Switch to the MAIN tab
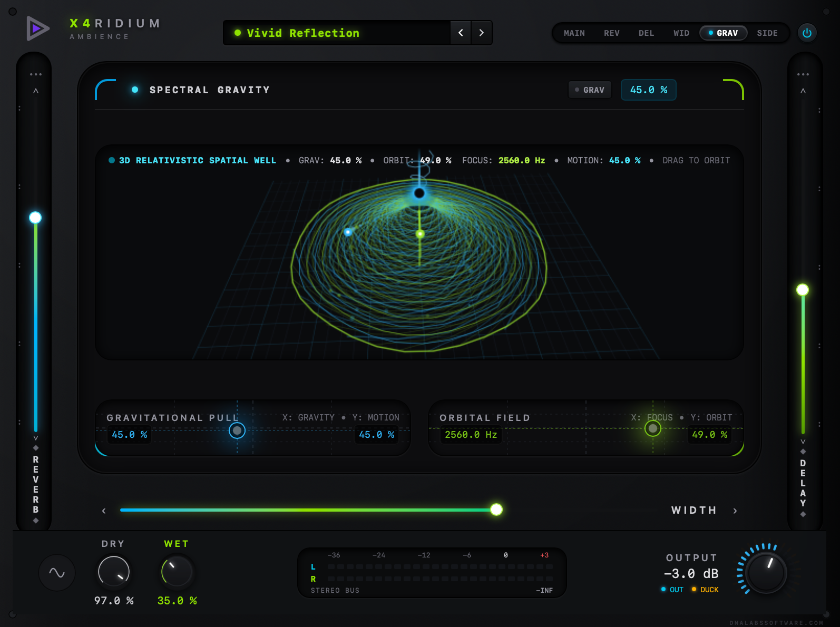This screenshot has width=840, height=627. 574,33
